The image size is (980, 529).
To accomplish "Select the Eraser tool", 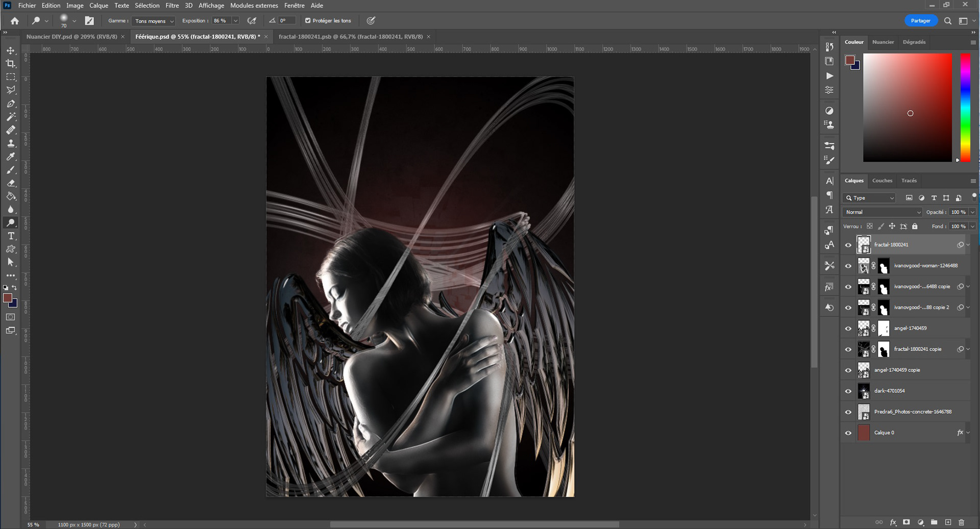I will (x=11, y=183).
